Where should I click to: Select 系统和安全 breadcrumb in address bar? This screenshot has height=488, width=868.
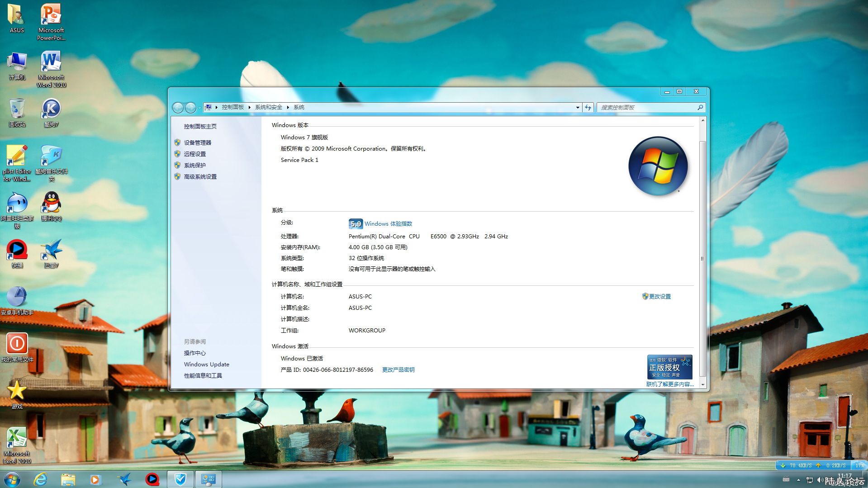click(x=268, y=108)
